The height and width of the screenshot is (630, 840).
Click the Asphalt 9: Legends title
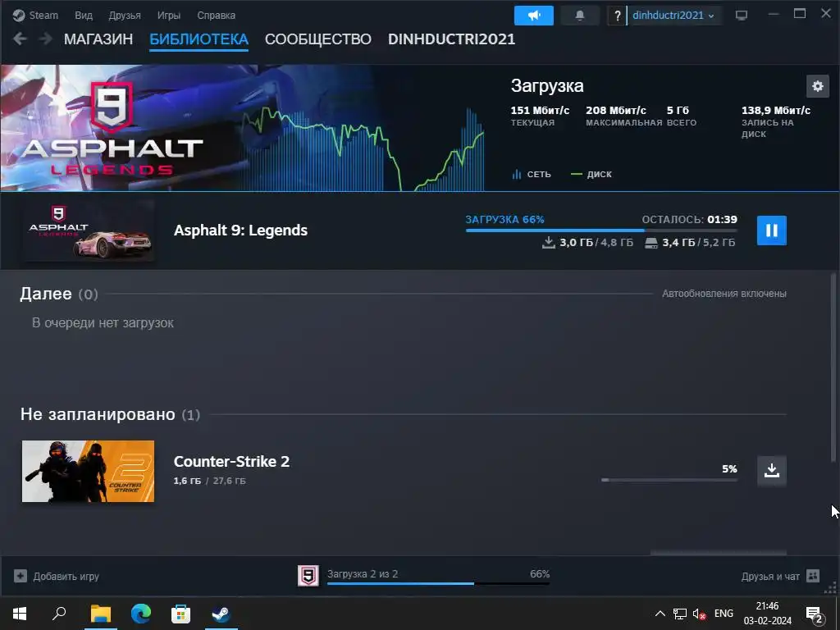pyautogui.click(x=240, y=231)
